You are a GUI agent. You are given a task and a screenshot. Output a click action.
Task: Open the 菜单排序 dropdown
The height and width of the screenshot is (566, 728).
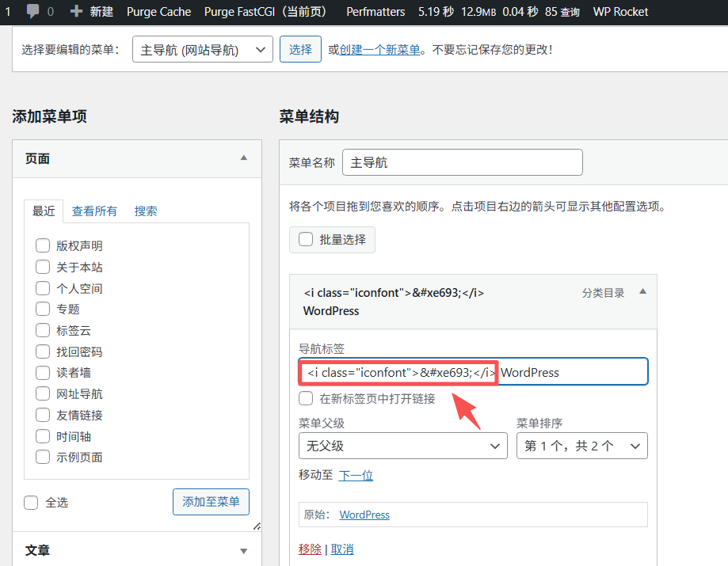[x=581, y=446]
